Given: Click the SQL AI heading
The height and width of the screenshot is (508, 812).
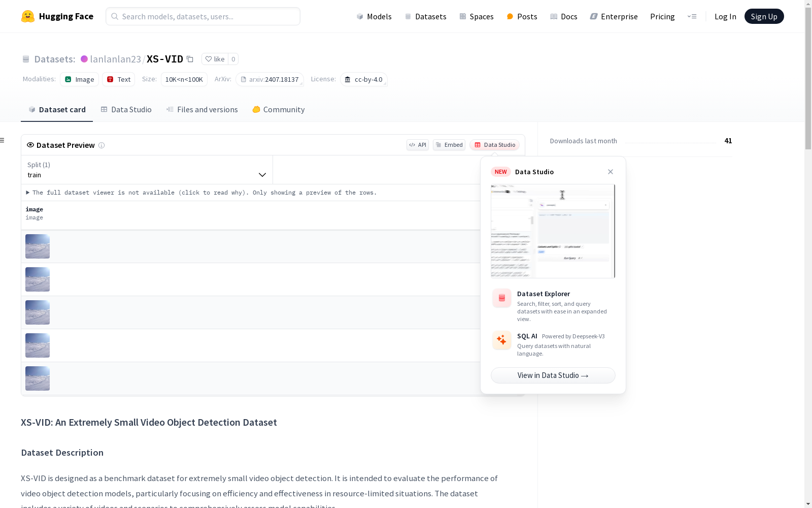Looking at the screenshot, I should 527,336.
